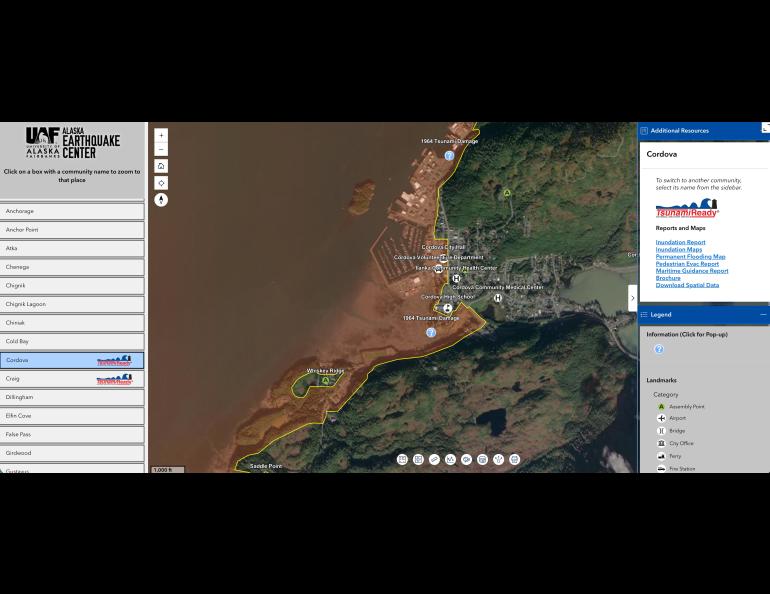Minimize the Legend panel
This screenshot has width=770, height=594.
click(x=763, y=315)
